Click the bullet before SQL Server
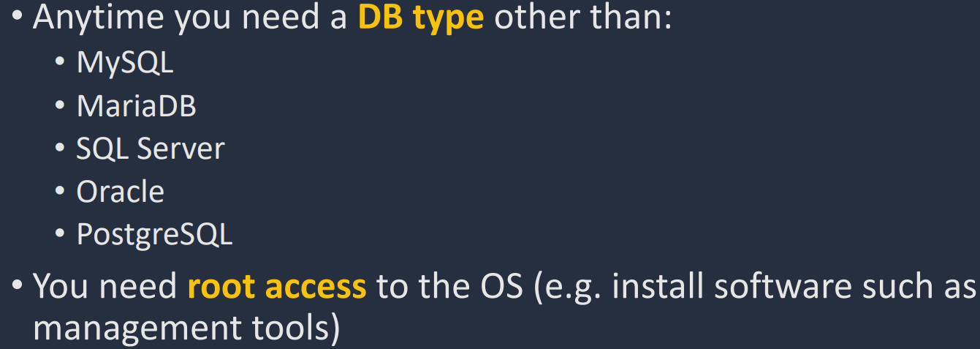This screenshot has width=980, height=349. (61, 150)
